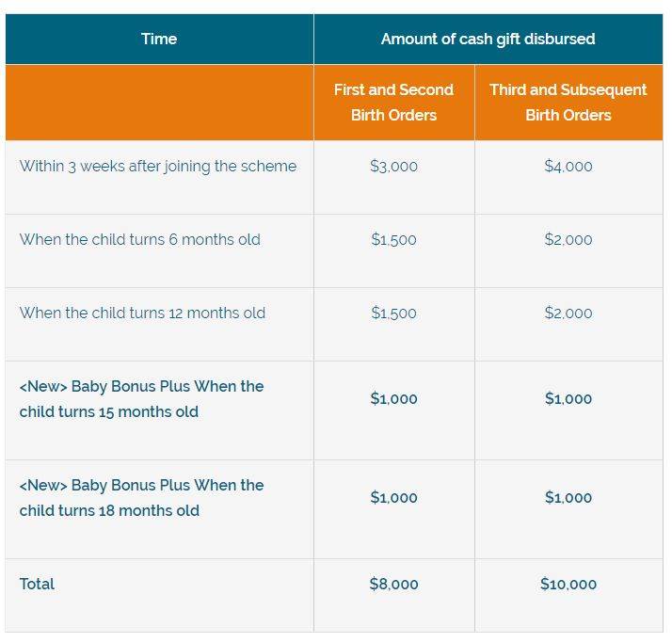This screenshot has height=643, width=672.
Task: Select the $8,000 total amount
Action: click(393, 584)
